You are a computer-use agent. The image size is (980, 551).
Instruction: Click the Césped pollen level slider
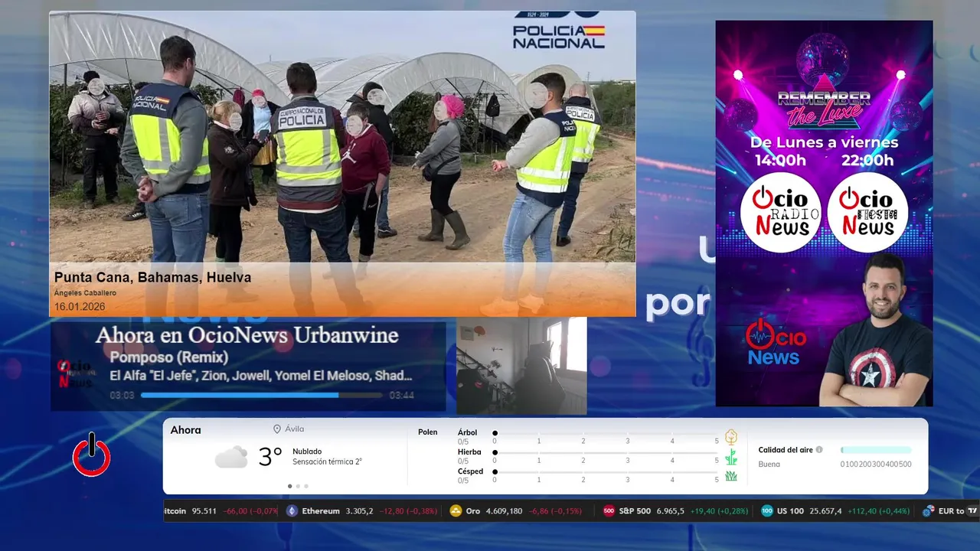coord(606,472)
